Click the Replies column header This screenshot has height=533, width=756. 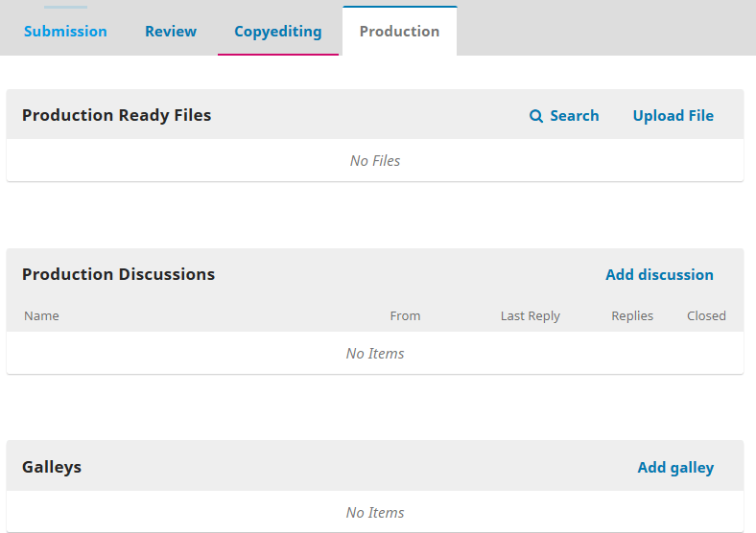coord(632,316)
